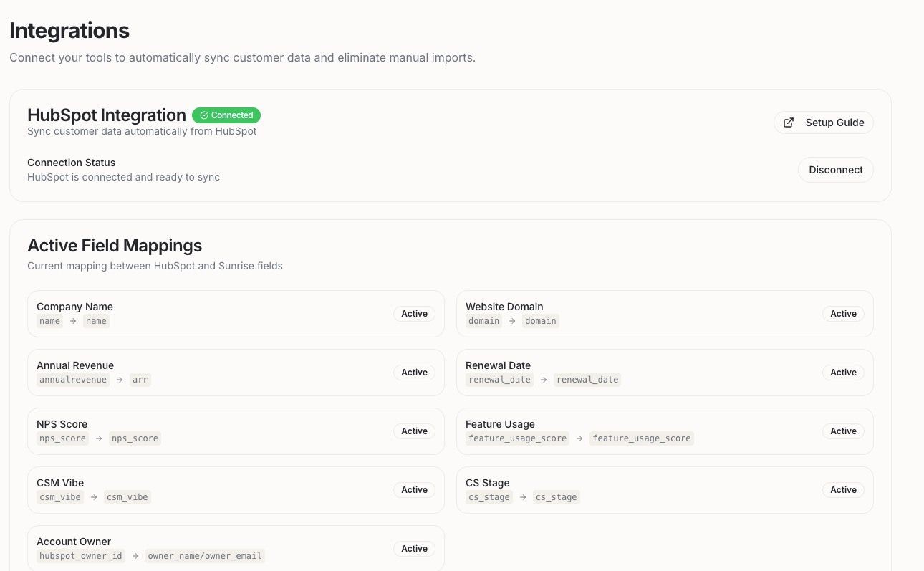Viewport: 924px width, 571px height.
Task: Click the HubSpot Integration heading
Action: point(107,115)
